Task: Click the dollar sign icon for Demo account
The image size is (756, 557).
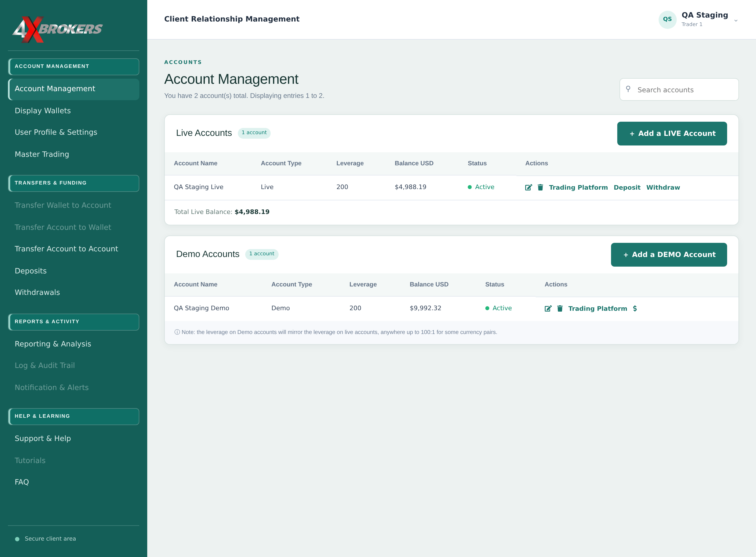Action: pos(635,309)
